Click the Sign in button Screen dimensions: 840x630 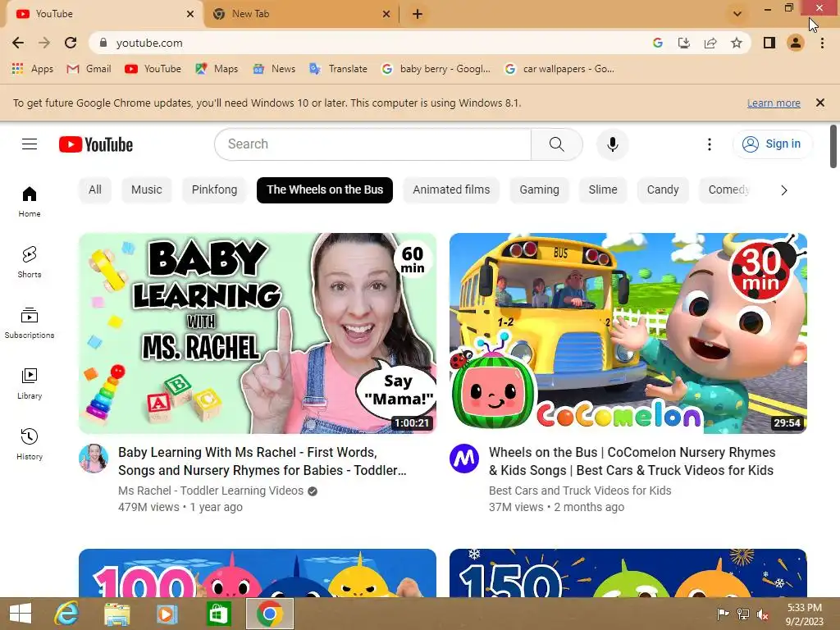(772, 144)
